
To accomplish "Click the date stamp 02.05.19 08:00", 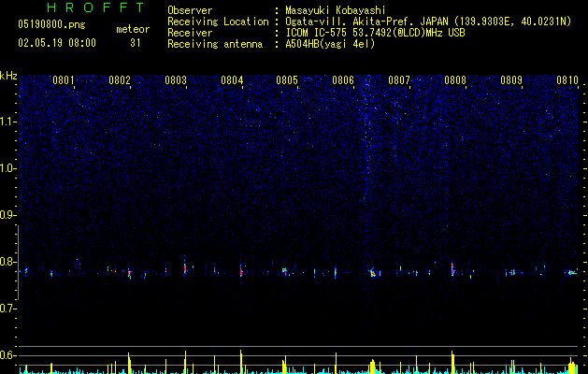I will point(57,43).
